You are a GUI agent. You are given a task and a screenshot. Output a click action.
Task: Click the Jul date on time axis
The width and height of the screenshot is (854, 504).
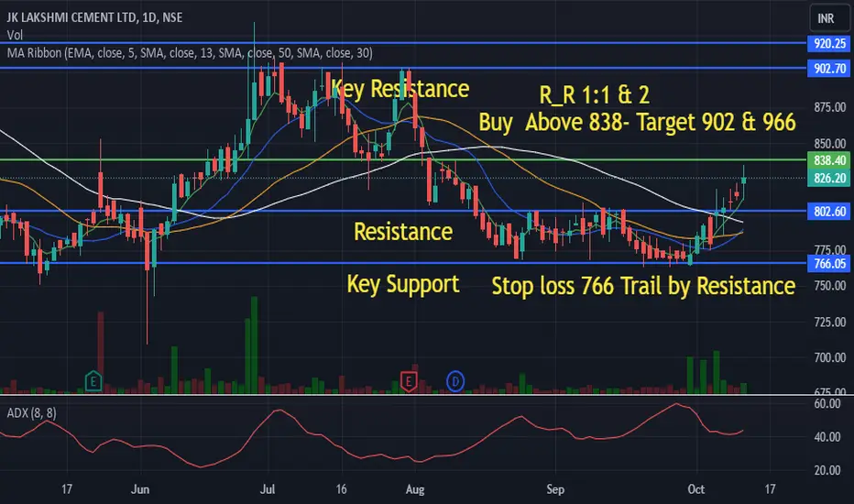[x=268, y=489]
